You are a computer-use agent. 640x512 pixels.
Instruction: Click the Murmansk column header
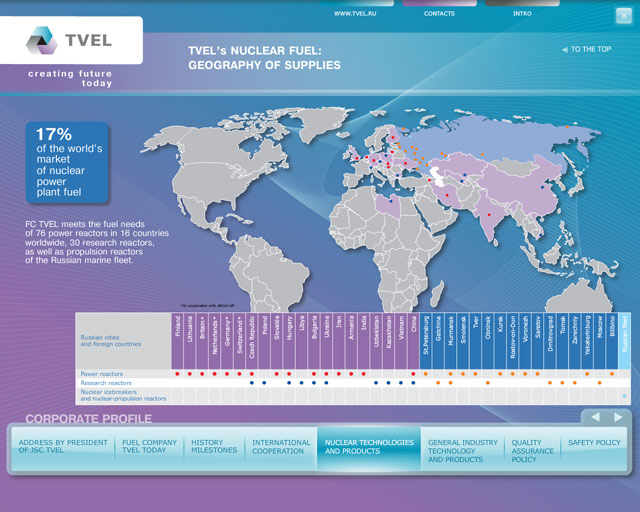[451, 341]
